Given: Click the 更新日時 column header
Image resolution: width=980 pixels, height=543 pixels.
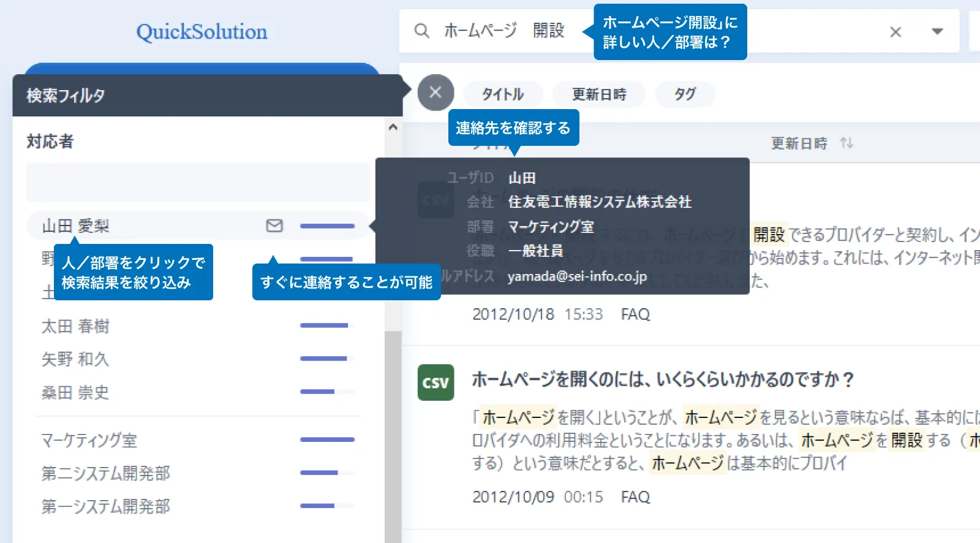Looking at the screenshot, I should [799, 143].
